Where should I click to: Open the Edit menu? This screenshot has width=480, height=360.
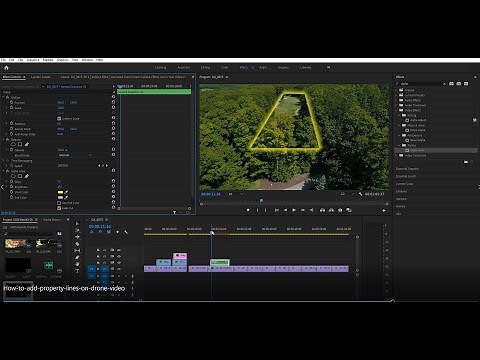(x=12, y=60)
